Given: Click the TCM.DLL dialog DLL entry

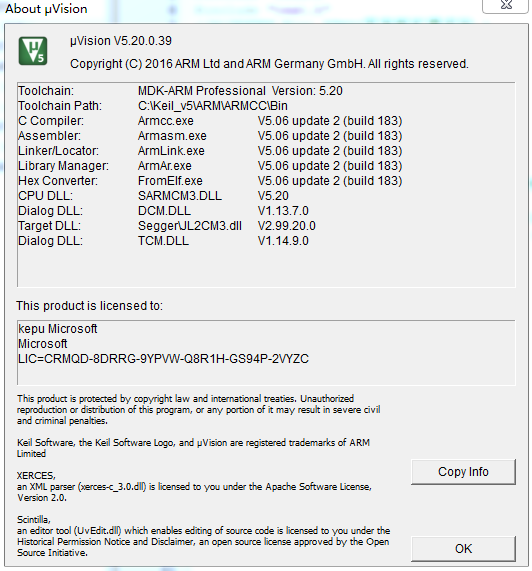Looking at the screenshot, I should tap(163, 241).
